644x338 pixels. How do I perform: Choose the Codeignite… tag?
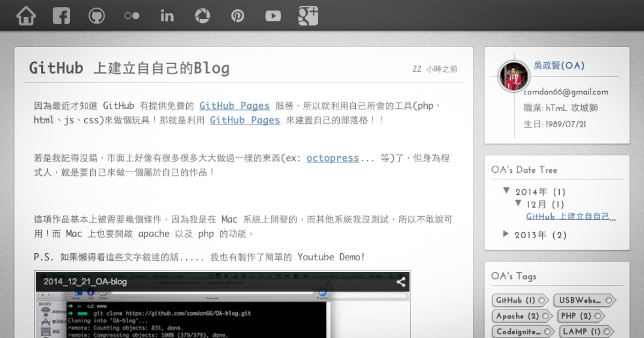[523, 332]
